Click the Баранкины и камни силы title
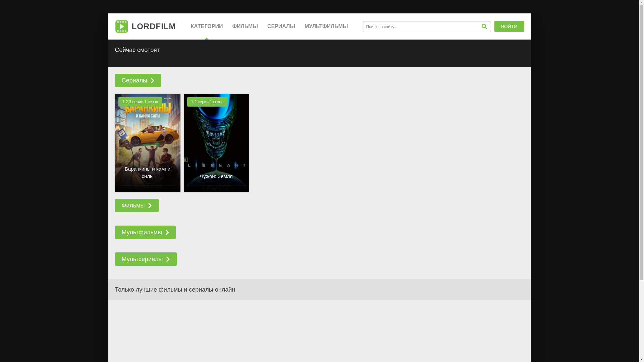The width and height of the screenshot is (644, 362). pyautogui.click(x=148, y=173)
